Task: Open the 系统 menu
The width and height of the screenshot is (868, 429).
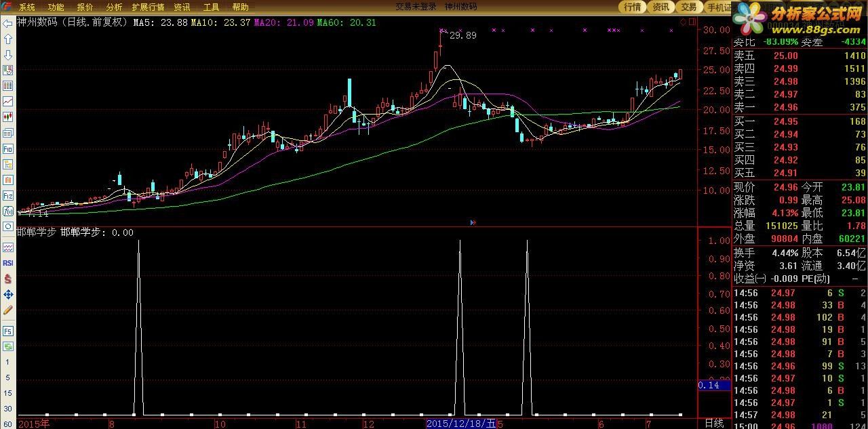Action: click(27, 7)
